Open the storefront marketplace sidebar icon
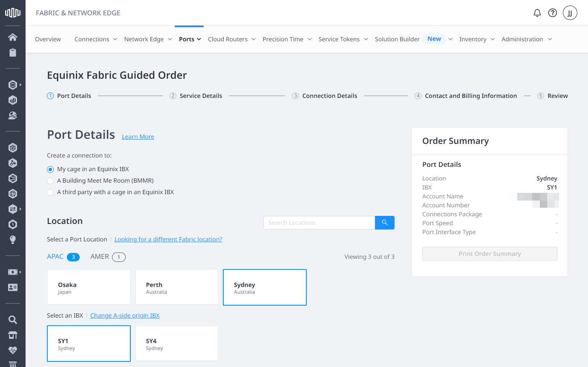This screenshot has height=367, width=588. click(x=13, y=335)
